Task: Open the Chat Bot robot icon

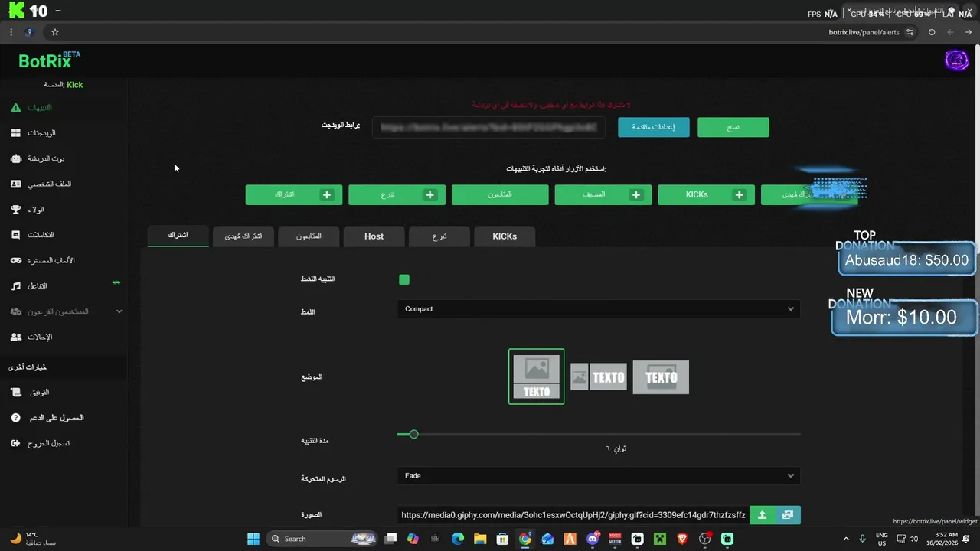Action: 16,158
